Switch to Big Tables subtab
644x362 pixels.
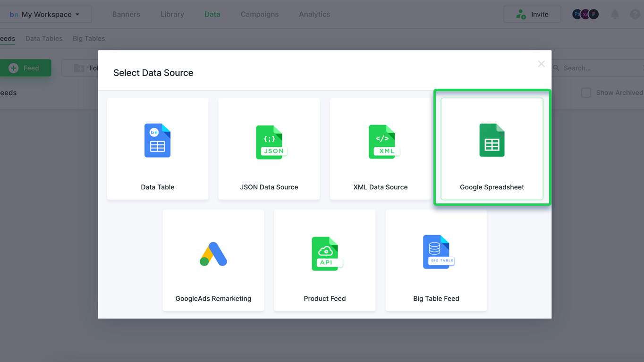[x=89, y=39]
